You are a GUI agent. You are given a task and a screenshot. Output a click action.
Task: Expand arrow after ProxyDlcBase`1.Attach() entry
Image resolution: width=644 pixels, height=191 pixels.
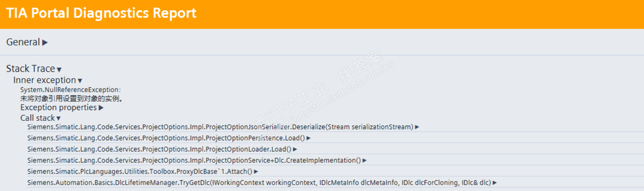pos(256,171)
